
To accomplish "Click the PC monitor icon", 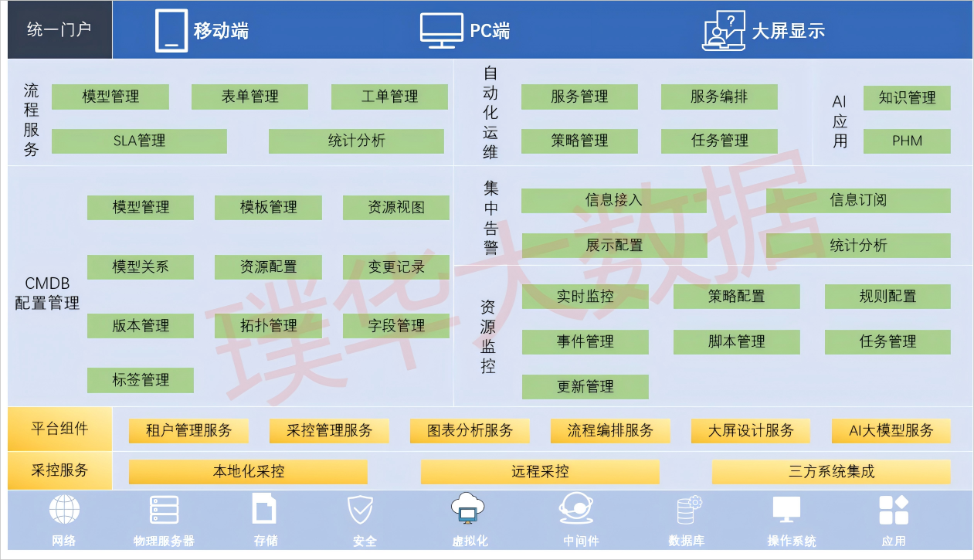I will (441, 31).
